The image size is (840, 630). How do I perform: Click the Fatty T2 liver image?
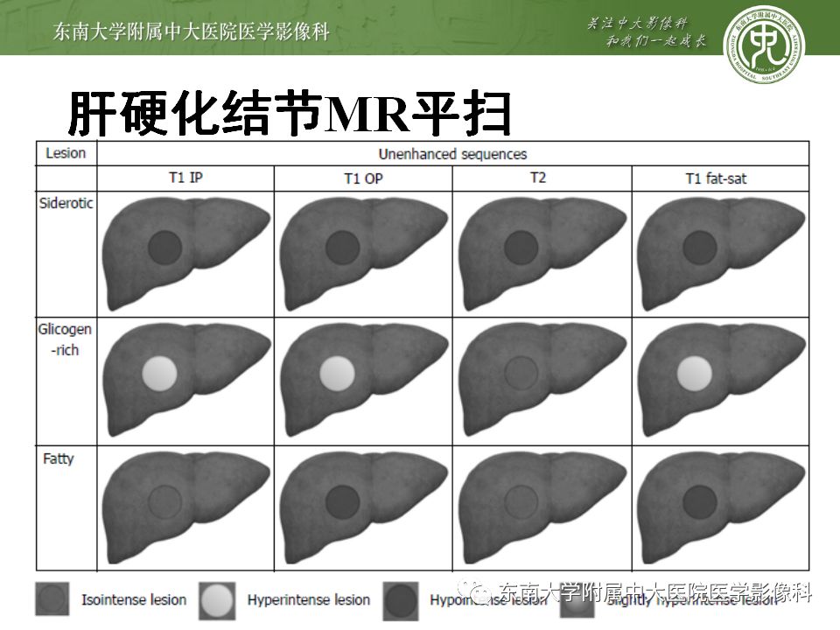point(542,507)
